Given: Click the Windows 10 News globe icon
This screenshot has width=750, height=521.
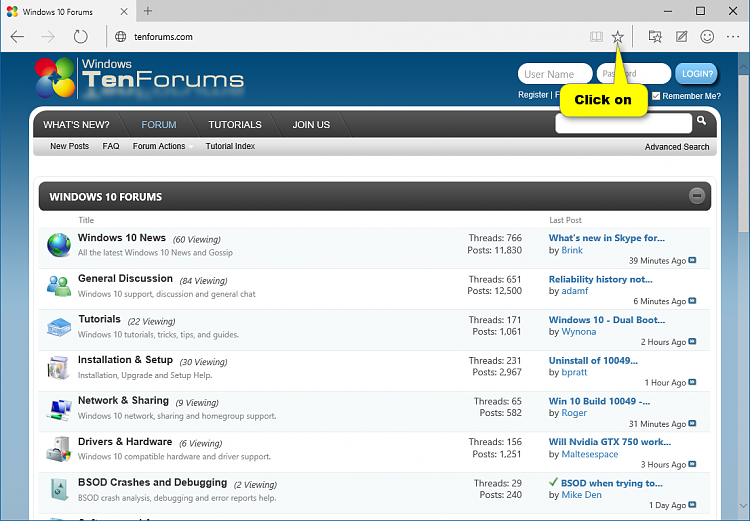Looking at the screenshot, I should click(59, 245).
